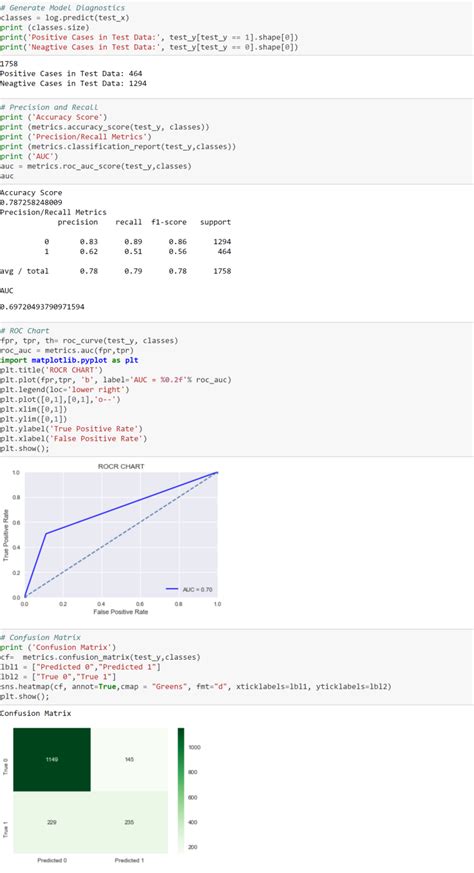
Task: Click the ROCR CHART plot title
Action: (121, 466)
